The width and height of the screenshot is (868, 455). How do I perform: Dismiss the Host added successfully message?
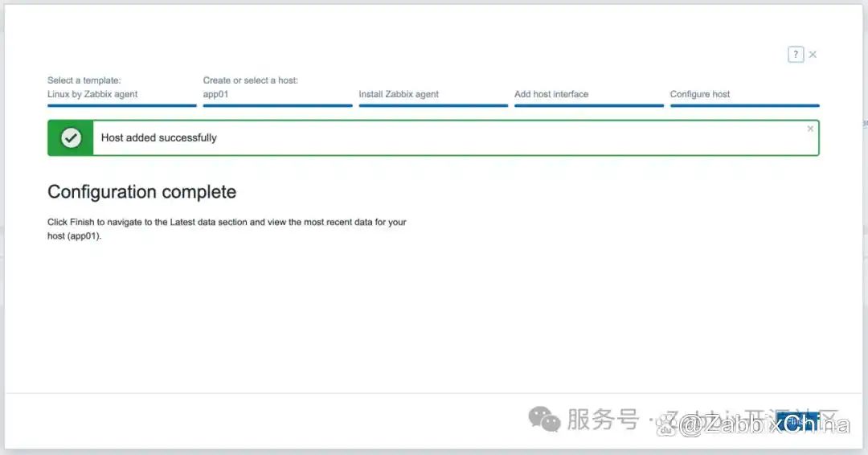[810, 129]
